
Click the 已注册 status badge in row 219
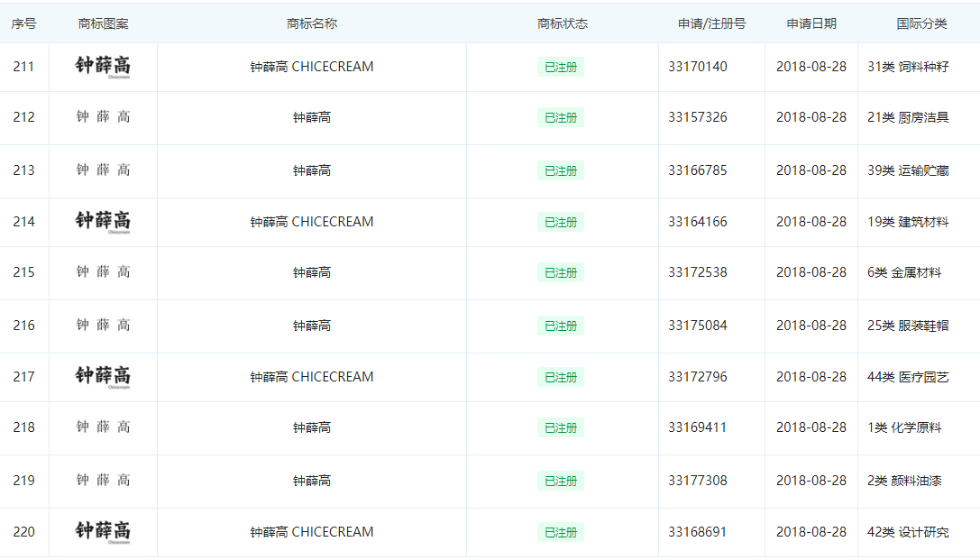tap(561, 482)
